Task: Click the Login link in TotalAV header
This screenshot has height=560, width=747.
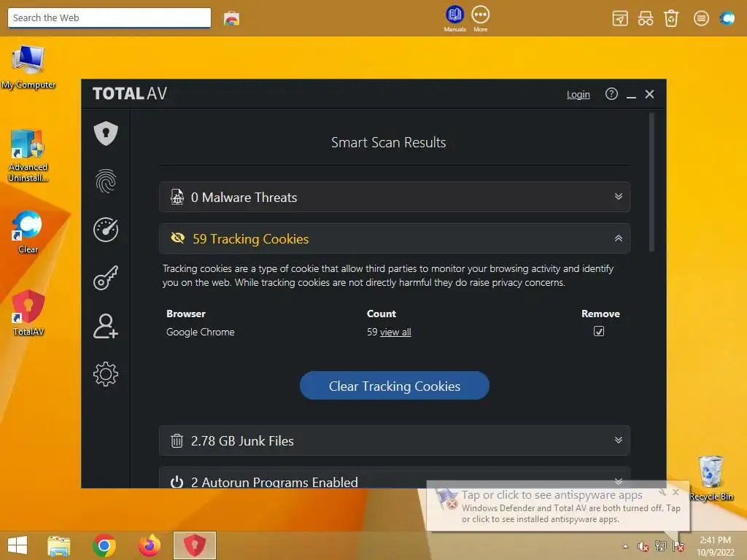Action: pos(578,94)
